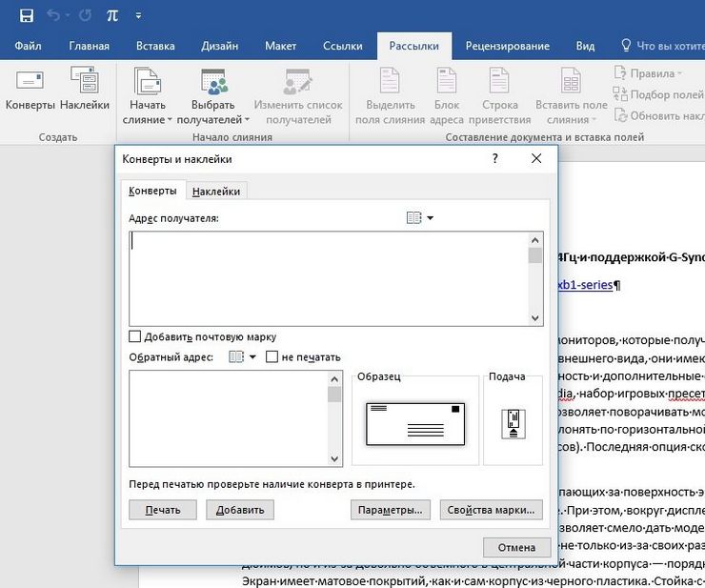Viewport: 705px width, 588px height.
Task: Open the Файл menu
Action: click(28, 46)
